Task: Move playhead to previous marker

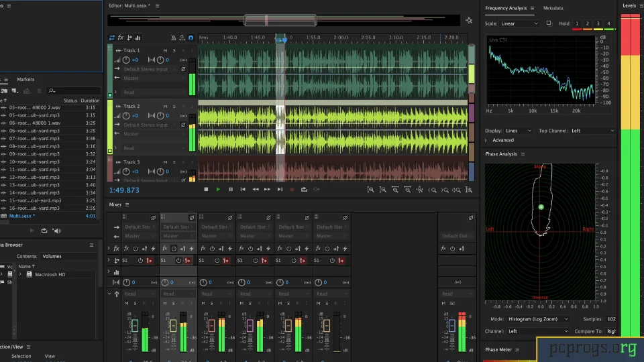Action: 243,189
